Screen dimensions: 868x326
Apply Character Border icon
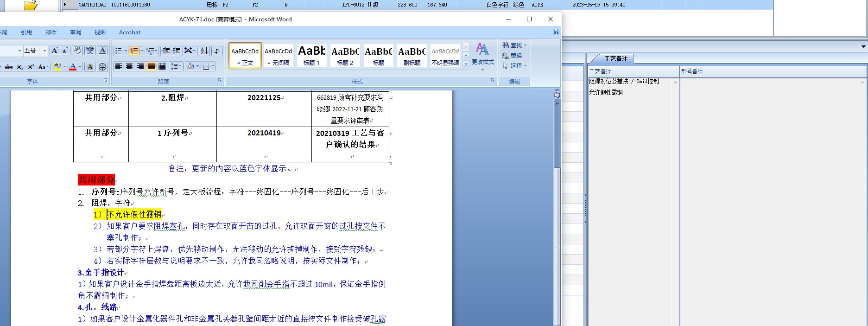coord(103,51)
